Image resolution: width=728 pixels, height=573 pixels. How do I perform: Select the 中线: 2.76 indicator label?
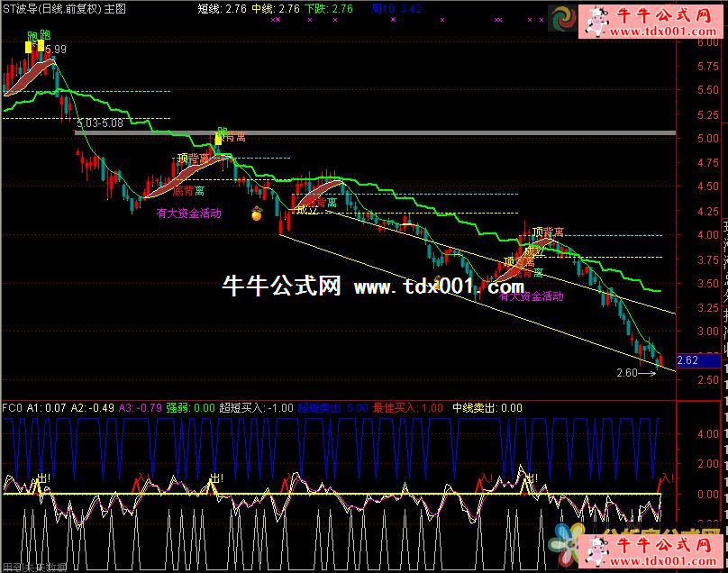click(x=276, y=8)
